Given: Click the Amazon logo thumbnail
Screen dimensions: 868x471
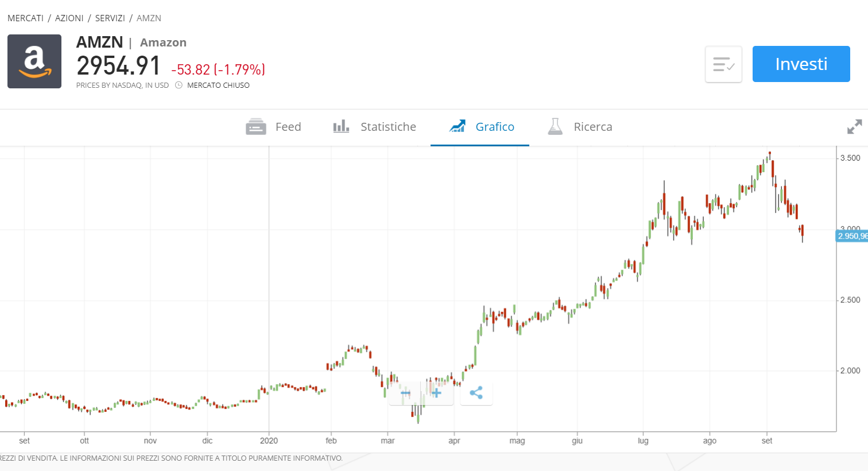Looking at the screenshot, I should 34,61.
